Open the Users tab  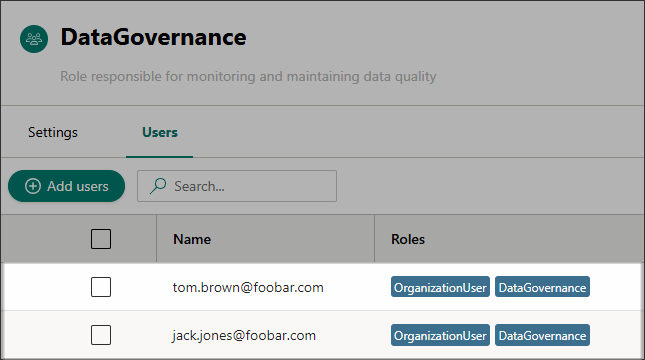(160, 132)
